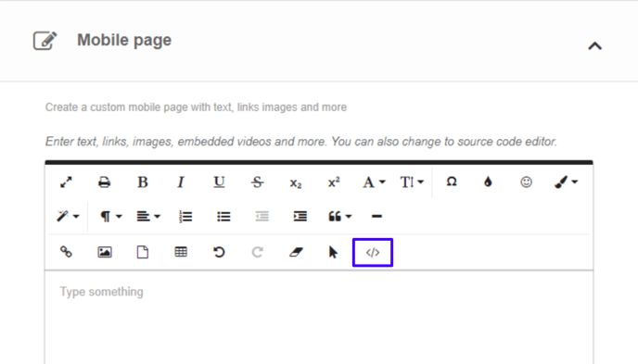Clear formatting with eraser icon

296,252
